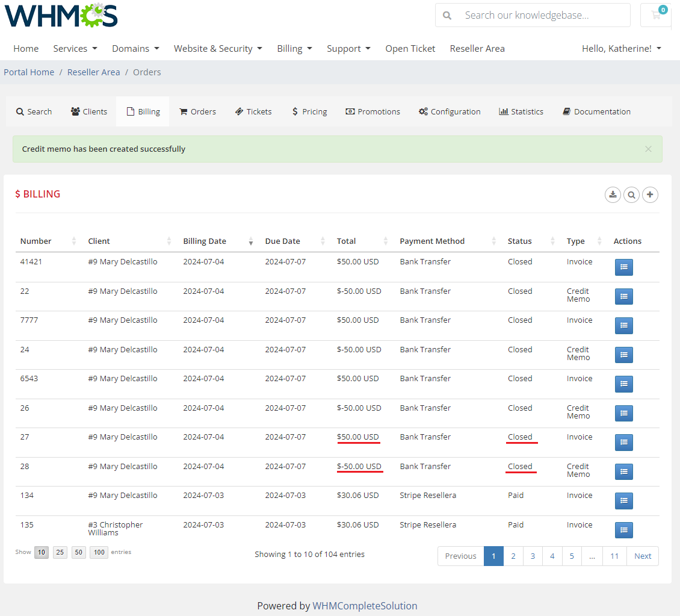Switch to the Promotions tab
The image size is (680, 616).
[x=372, y=111]
